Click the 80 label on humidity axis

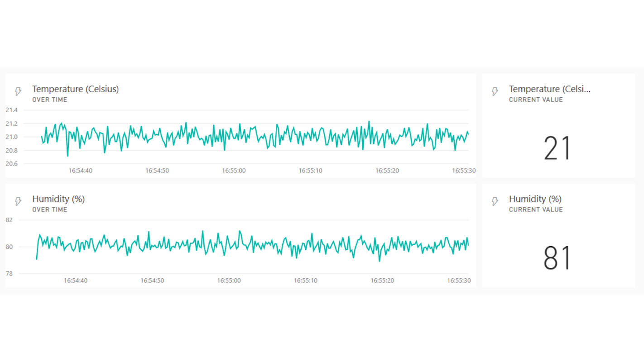click(9, 247)
